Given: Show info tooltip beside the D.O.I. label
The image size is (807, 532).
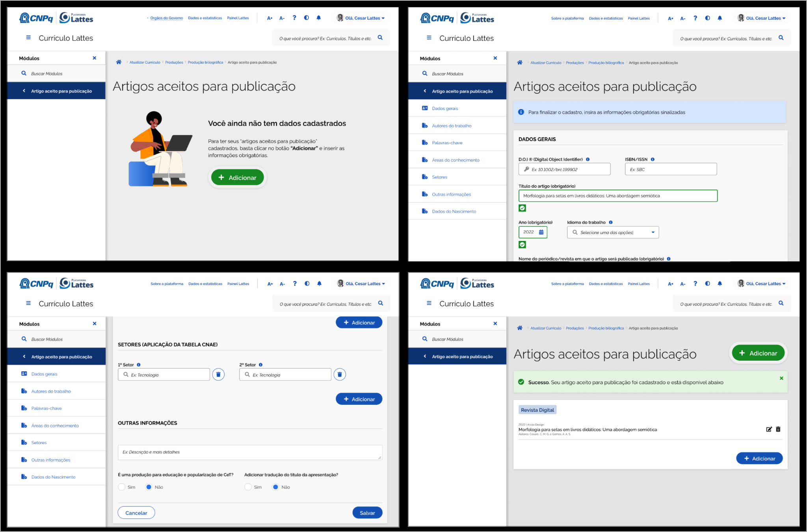Looking at the screenshot, I should pyautogui.click(x=588, y=159).
